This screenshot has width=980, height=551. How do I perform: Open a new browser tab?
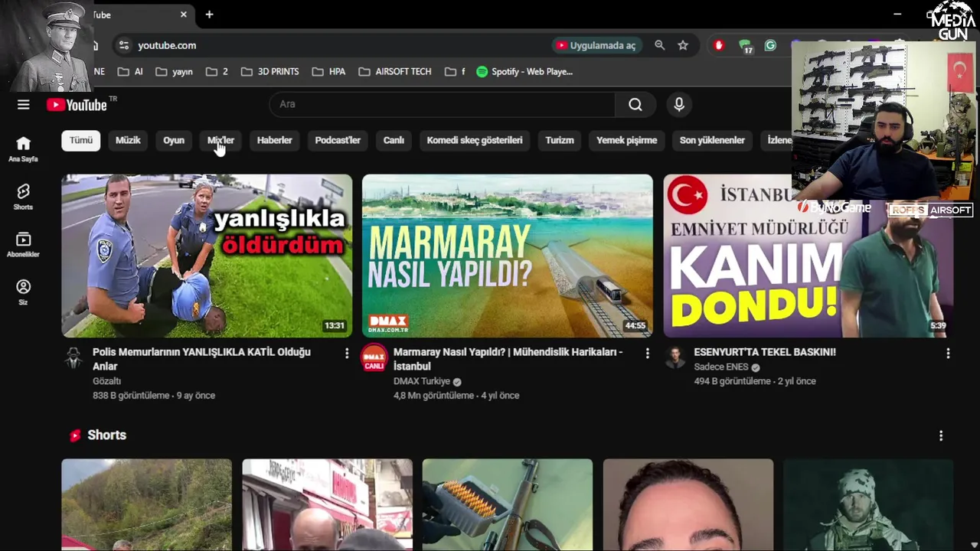pyautogui.click(x=209, y=15)
